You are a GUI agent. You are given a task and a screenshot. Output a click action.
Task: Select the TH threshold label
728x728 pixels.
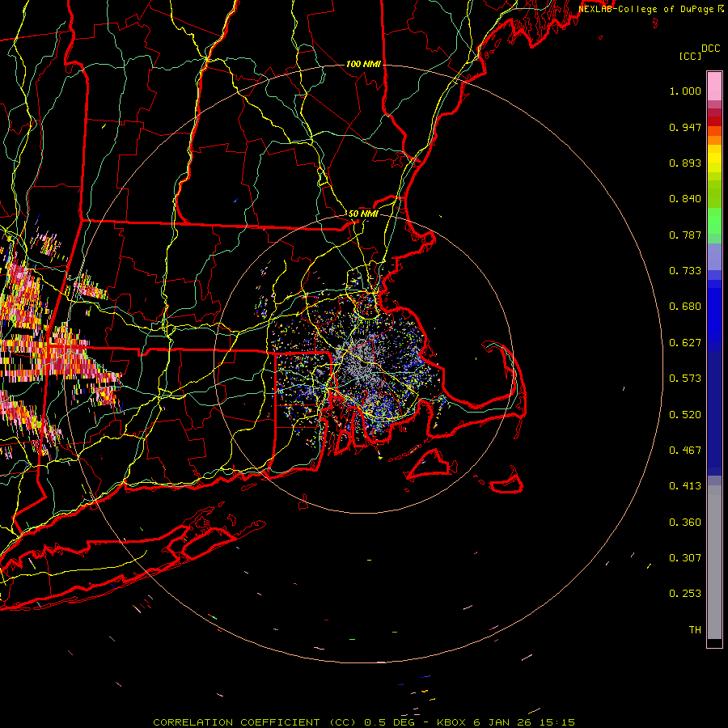point(695,630)
